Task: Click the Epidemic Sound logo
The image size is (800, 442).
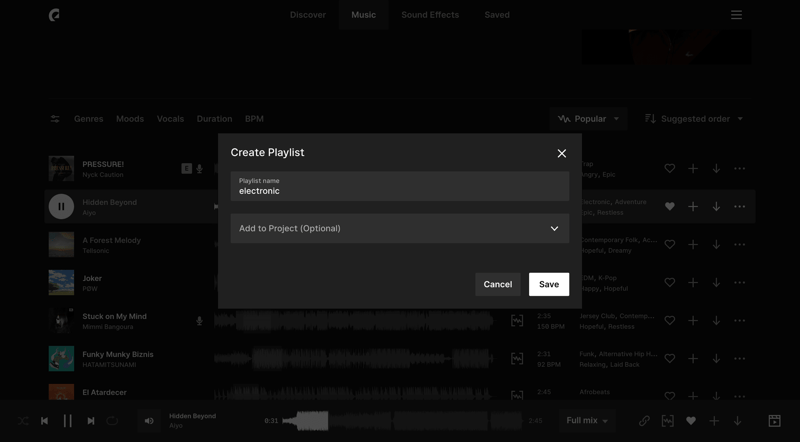Action: click(54, 15)
